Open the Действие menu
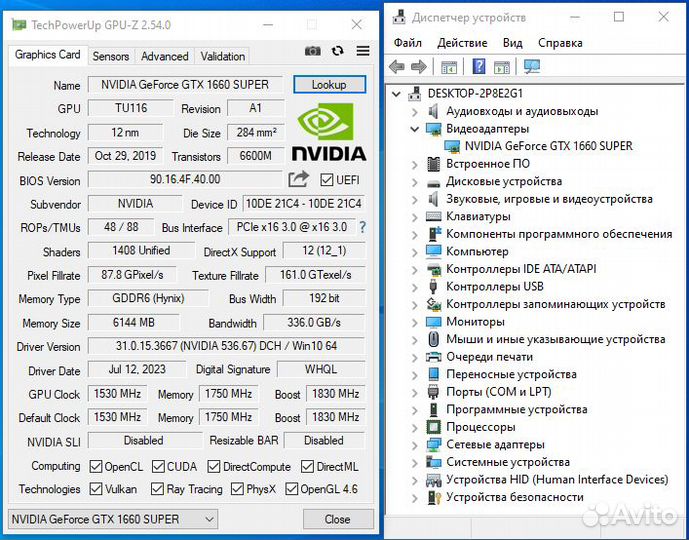 pos(462,43)
